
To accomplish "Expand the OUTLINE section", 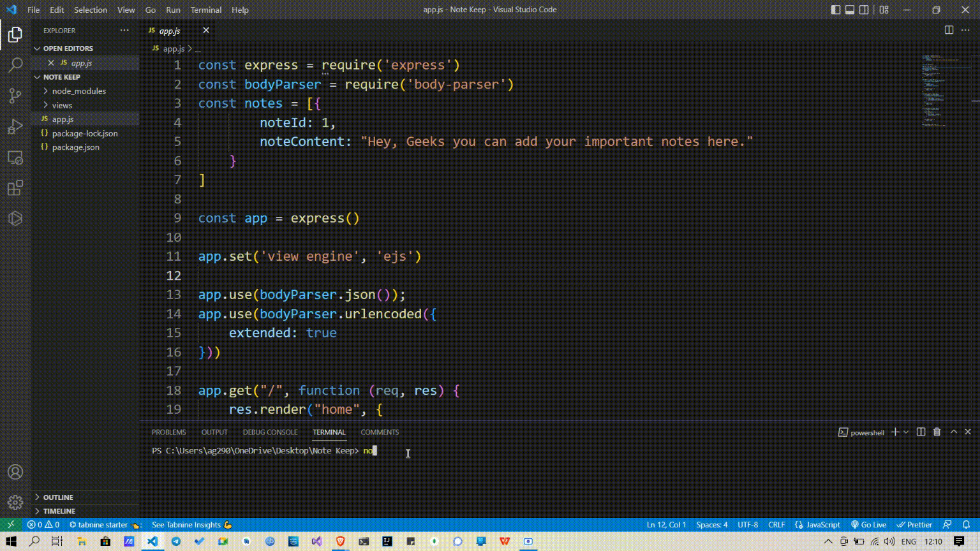I will [x=58, y=497].
